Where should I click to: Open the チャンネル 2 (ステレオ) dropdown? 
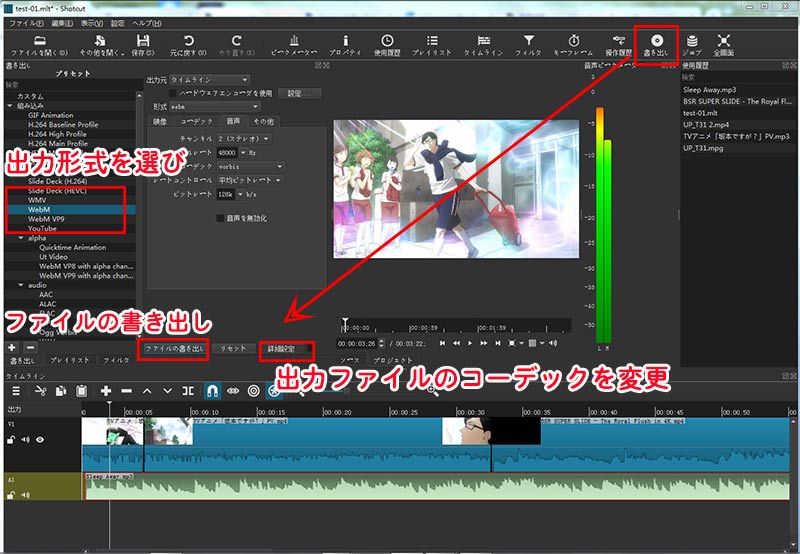pyautogui.click(x=244, y=139)
